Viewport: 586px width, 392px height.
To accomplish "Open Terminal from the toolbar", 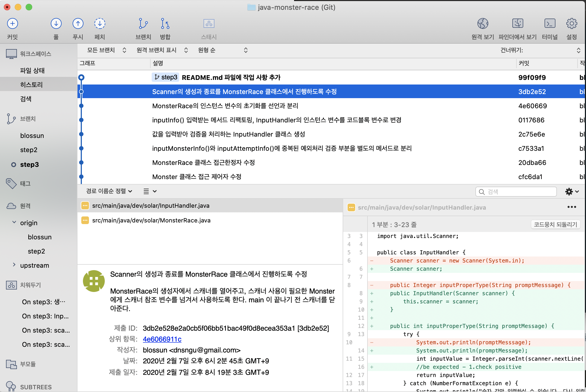I will coord(549,24).
